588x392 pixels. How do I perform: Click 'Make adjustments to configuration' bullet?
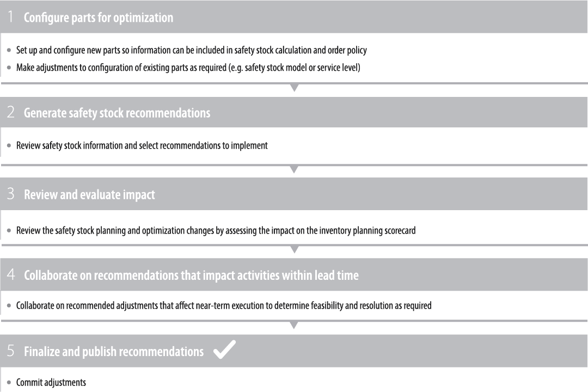(188, 68)
